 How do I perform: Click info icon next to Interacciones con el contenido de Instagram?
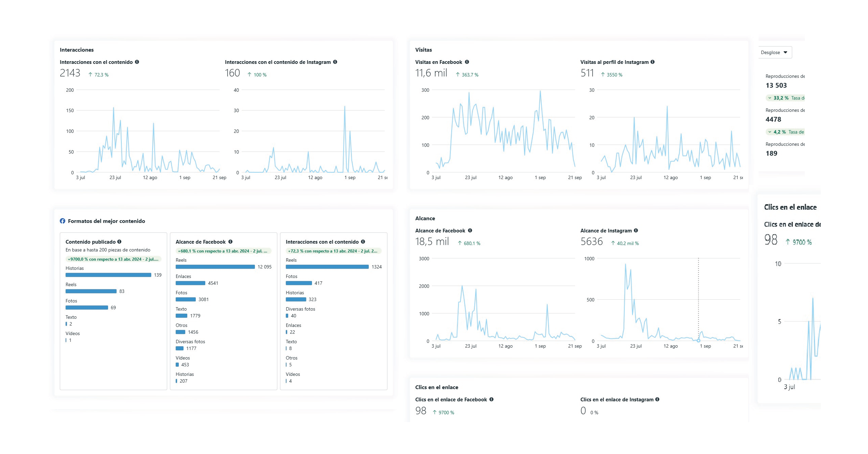pyautogui.click(x=335, y=62)
